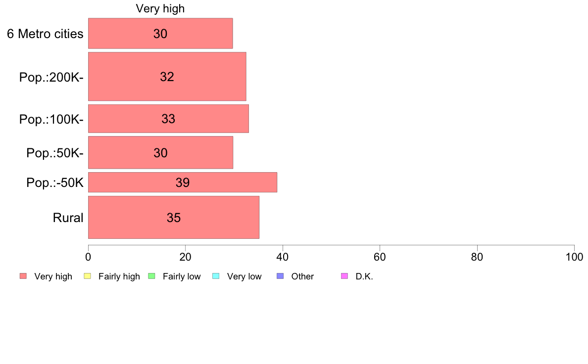Click the Very low legend text
Viewport: 588px width, 364px height.
[x=244, y=276]
